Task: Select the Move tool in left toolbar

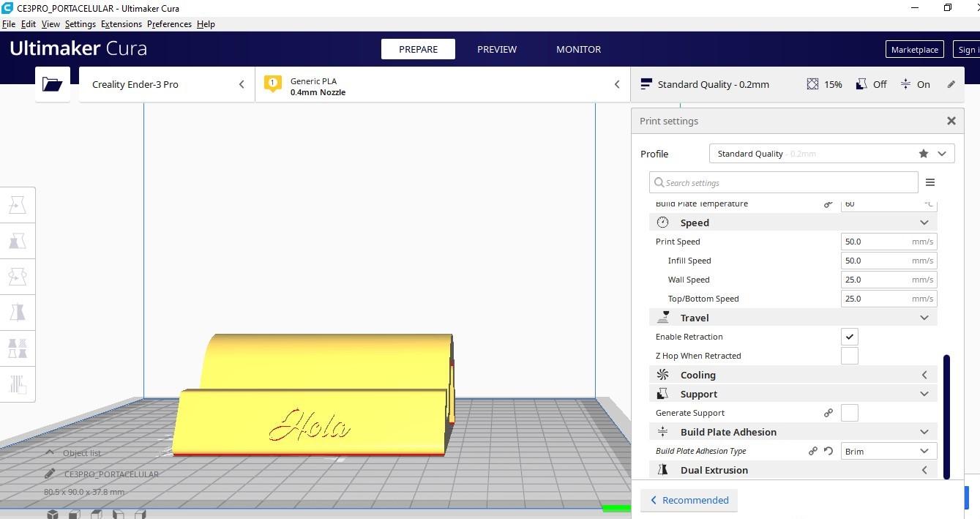Action: coord(18,205)
